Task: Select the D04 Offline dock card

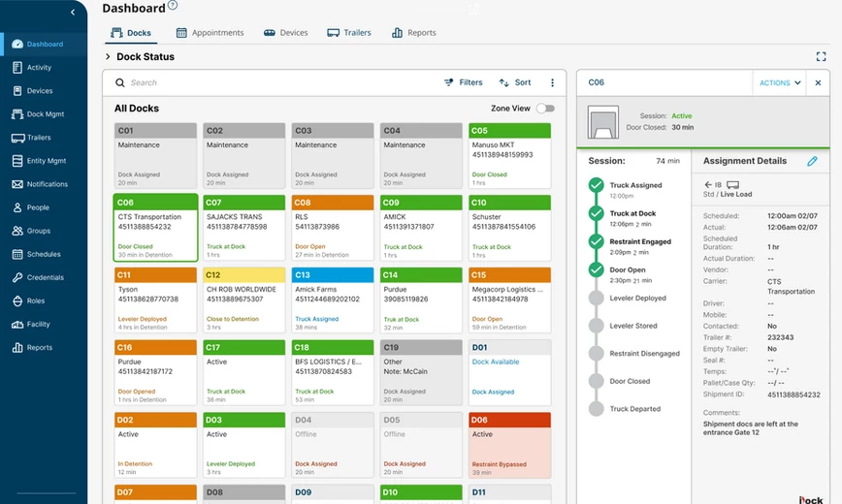Action: pyautogui.click(x=333, y=445)
